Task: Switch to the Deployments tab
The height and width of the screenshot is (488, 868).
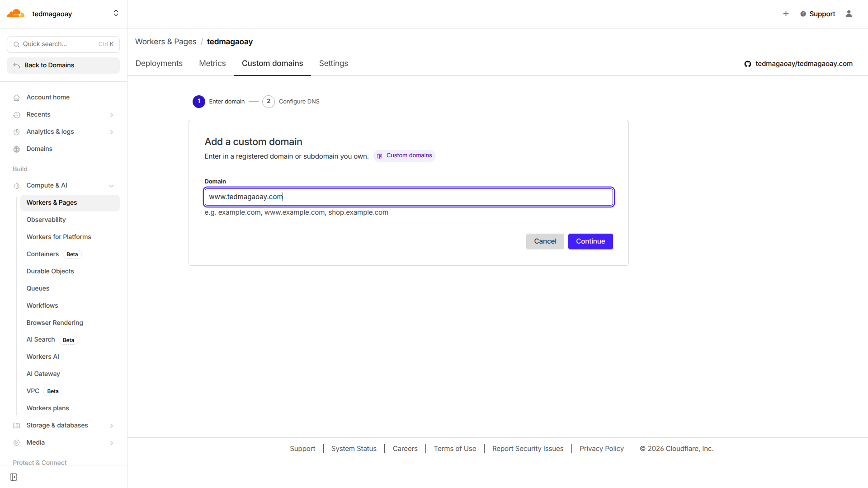Action: (x=159, y=64)
